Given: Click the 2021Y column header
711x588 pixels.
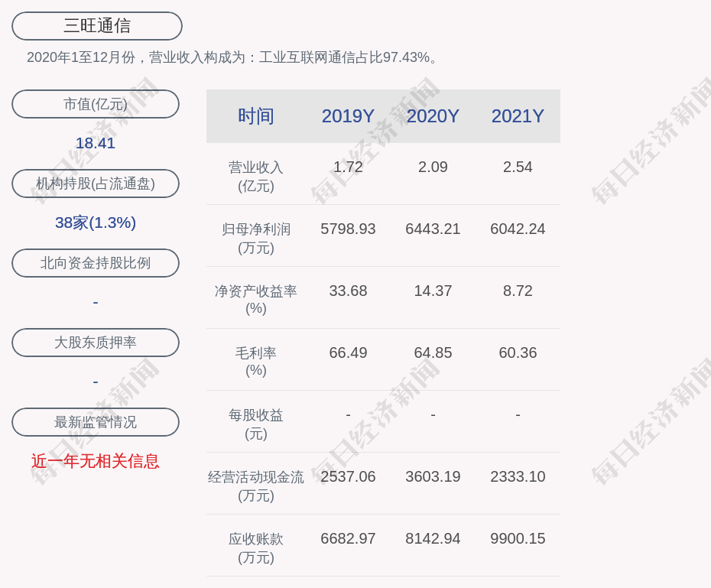Looking at the screenshot, I should coord(518,116).
